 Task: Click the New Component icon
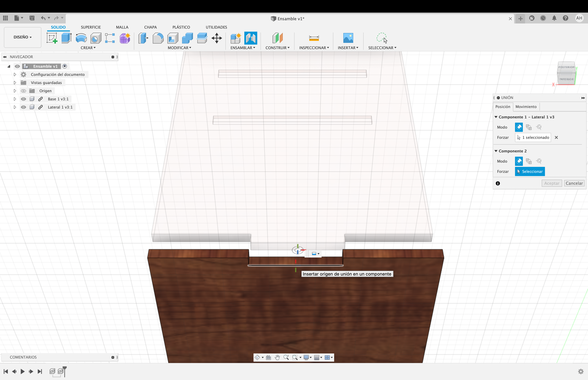236,38
